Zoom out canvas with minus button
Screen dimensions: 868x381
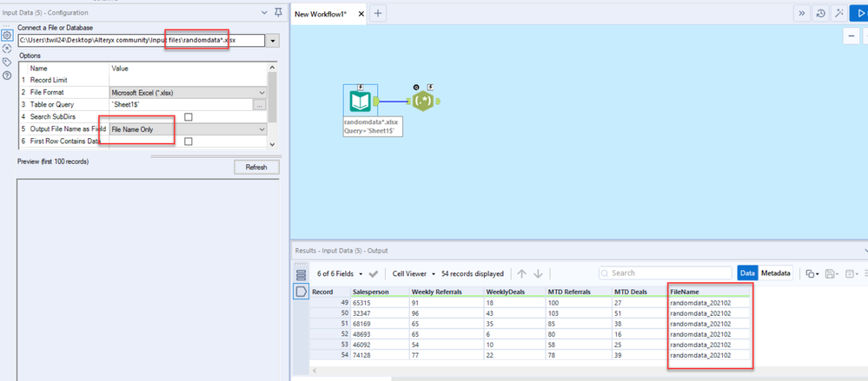pyautogui.click(x=851, y=36)
